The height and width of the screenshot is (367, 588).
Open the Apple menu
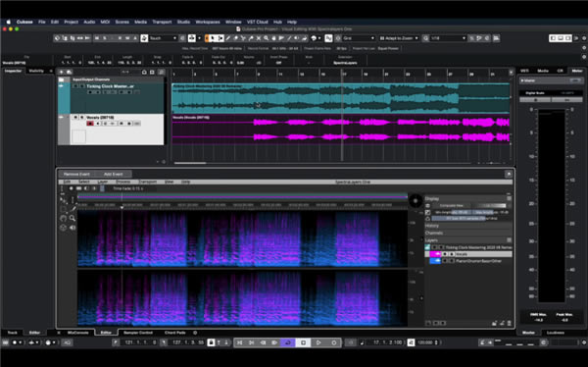pos(8,22)
